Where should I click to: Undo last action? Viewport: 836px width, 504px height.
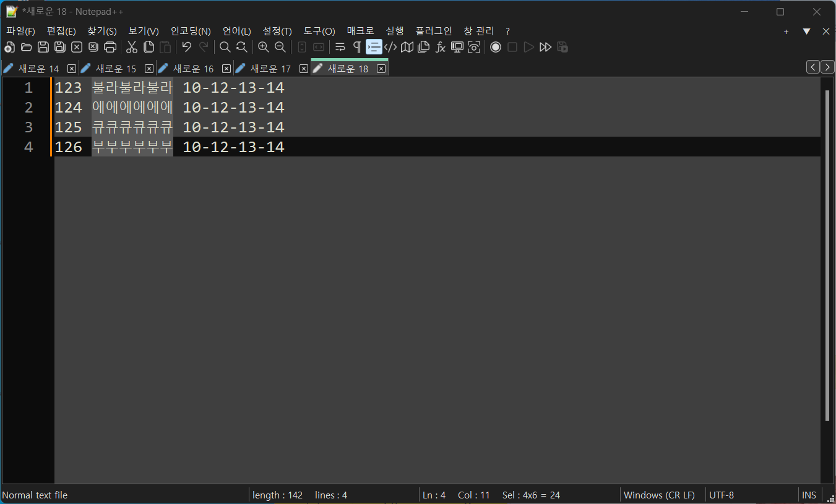(x=187, y=47)
